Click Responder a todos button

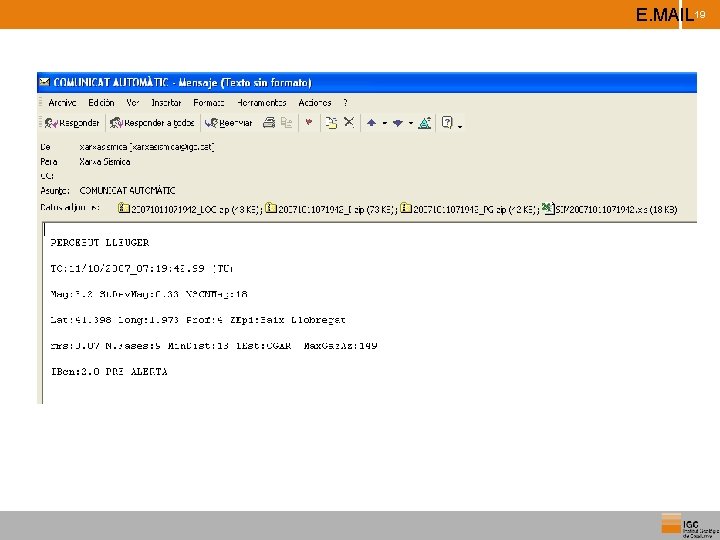pyautogui.click(x=152, y=123)
